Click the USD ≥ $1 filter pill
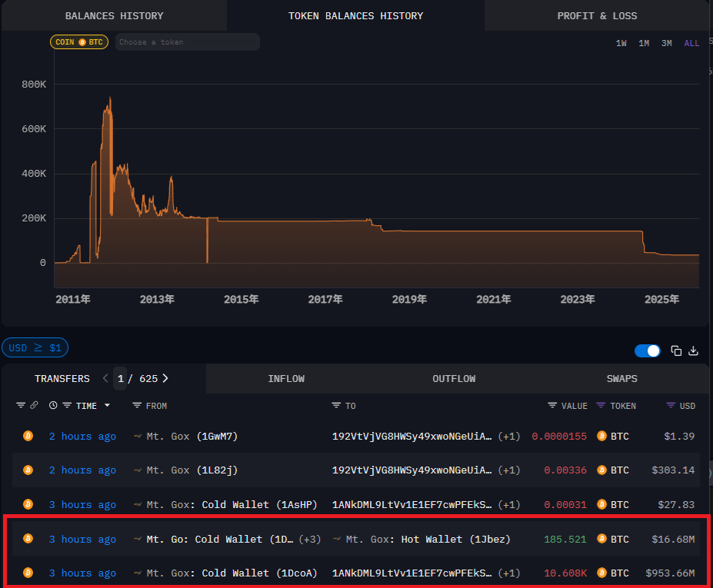 pos(35,348)
